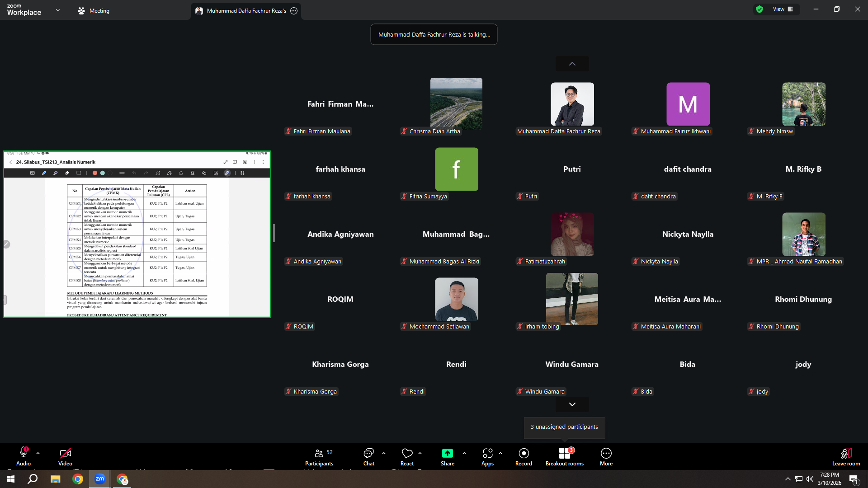Select the pen tool in shared notes toolbar
The image size is (868, 488).
(44, 173)
